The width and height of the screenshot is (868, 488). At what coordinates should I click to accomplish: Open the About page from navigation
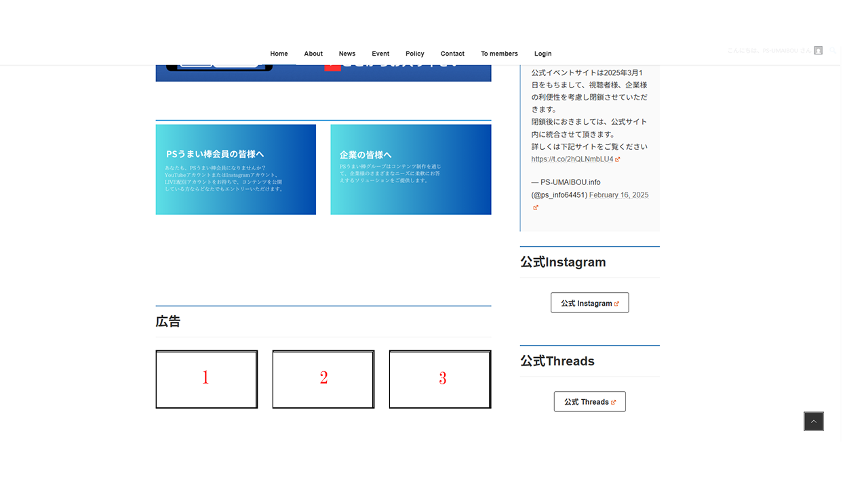click(x=313, y=54)
